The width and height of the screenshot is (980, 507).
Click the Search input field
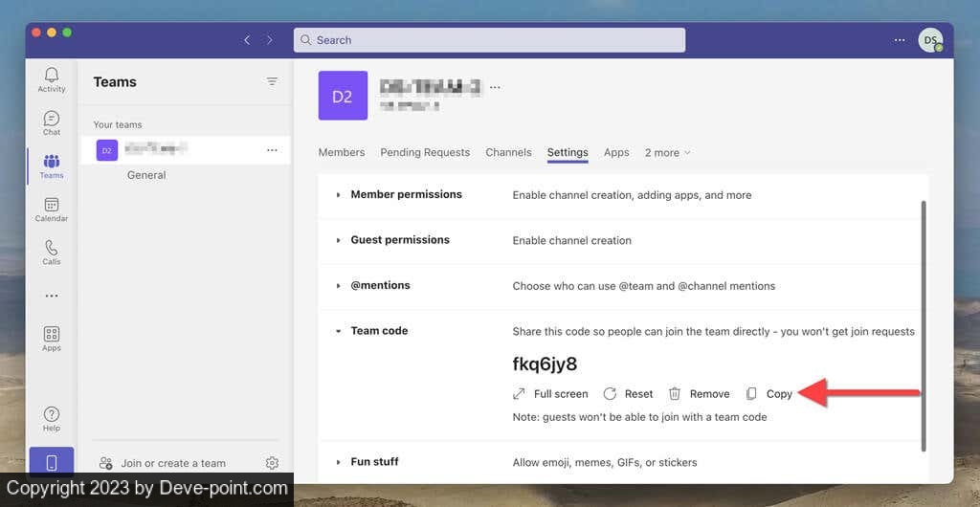tap(489, 40)
